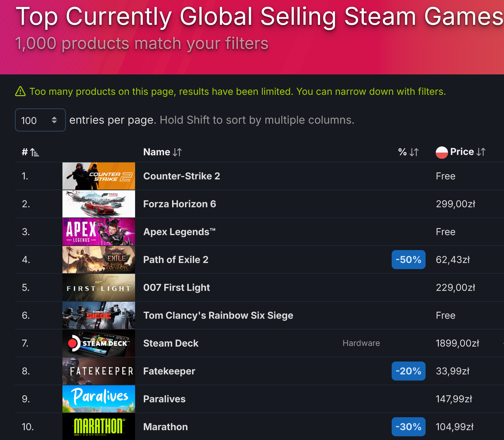Click the Name column sort arrows
This screenshot has width=504, height=440.
click(177, 152)
